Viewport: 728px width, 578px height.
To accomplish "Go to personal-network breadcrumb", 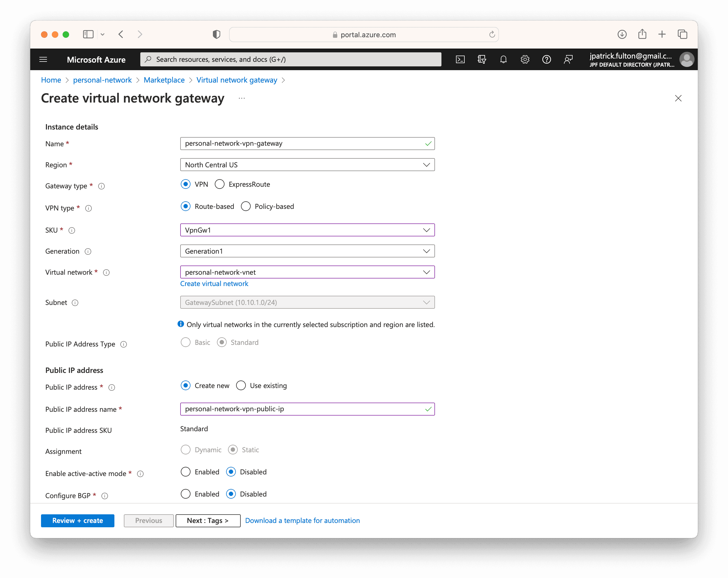I will [102, 80].
